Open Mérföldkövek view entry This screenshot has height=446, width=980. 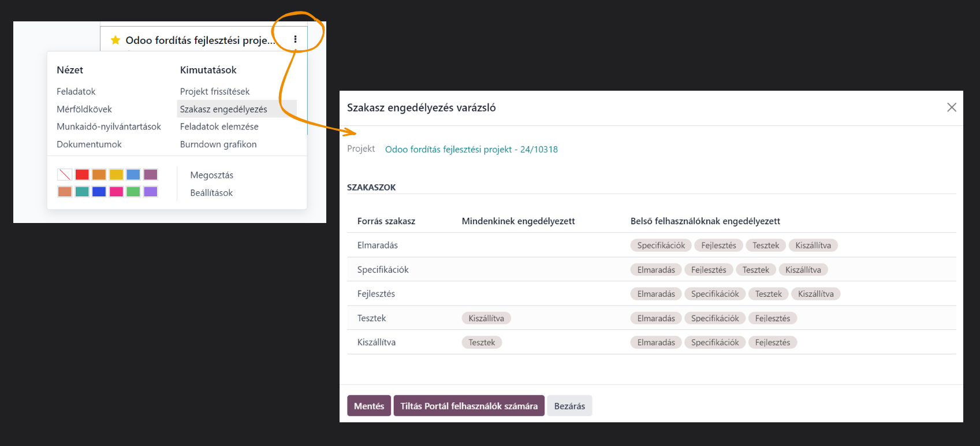(84, 109)
